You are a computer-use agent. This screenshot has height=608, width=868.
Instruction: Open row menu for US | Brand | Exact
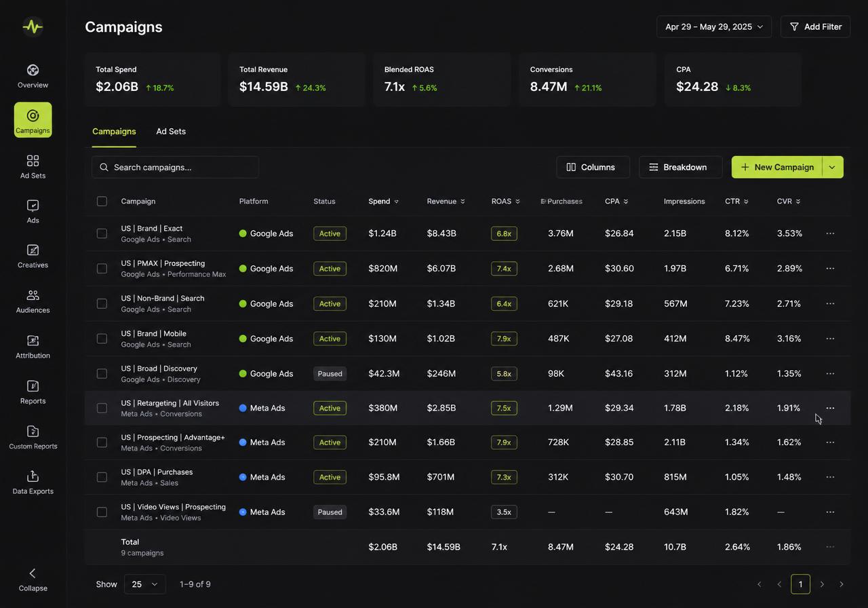(x=830, y=233)
